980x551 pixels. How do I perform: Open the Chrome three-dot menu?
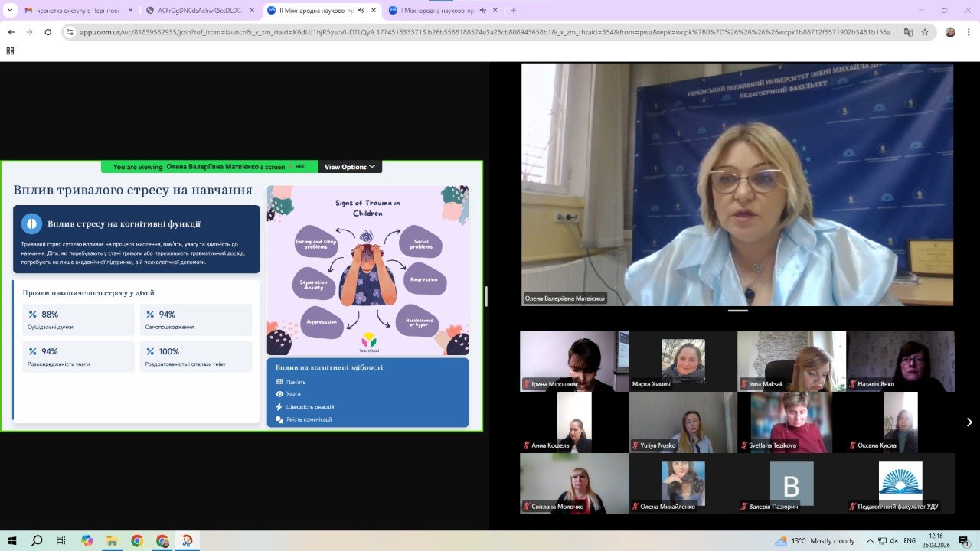click(x=969, y=32)
